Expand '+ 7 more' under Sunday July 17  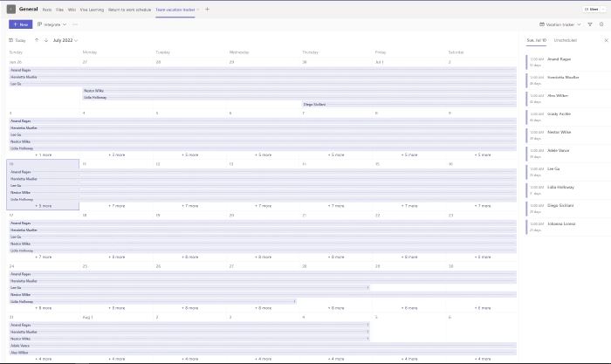pyautogui.click(x=44, y=257)
